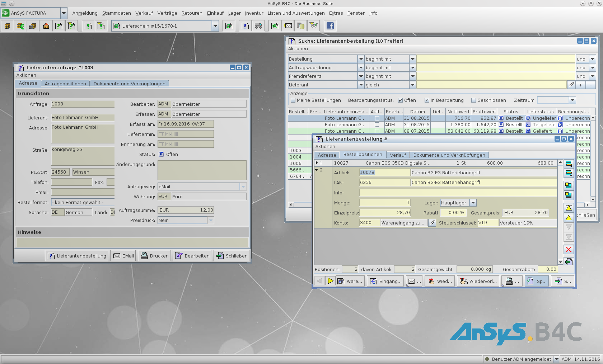Click the delivery truck toolbar icon
This screenshot has height=364, width=603.
pos(258,26)
